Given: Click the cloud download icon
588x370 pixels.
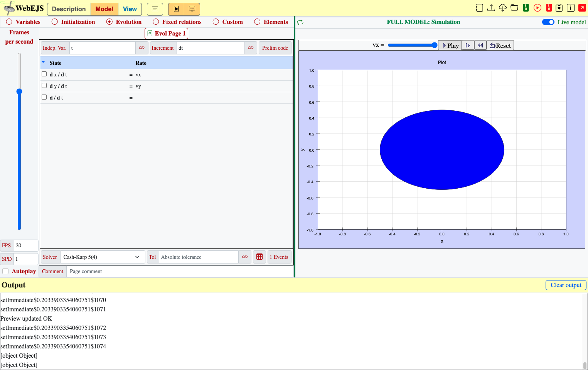Looking at the screenshot, I should click(x=503, y=8).
